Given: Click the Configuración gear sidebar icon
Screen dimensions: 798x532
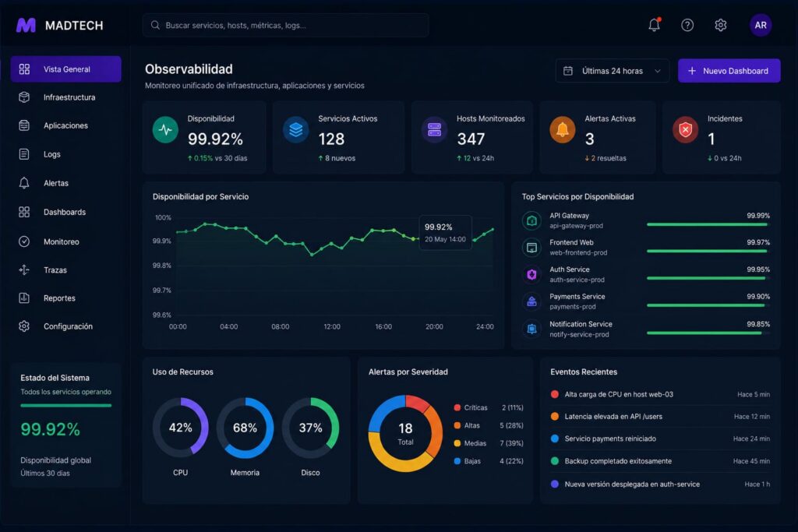Looking at the screenshot, I should 24,326.
